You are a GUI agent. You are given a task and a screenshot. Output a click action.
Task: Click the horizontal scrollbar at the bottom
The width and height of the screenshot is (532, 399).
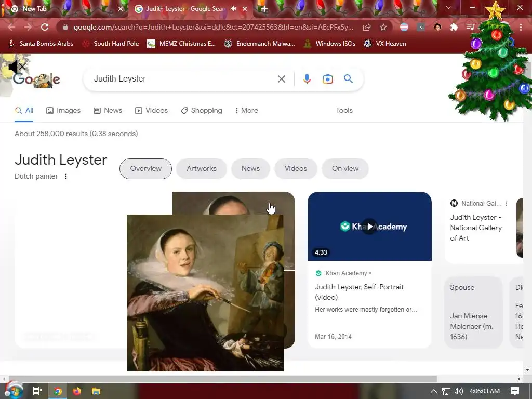click(x=222, y=379)
